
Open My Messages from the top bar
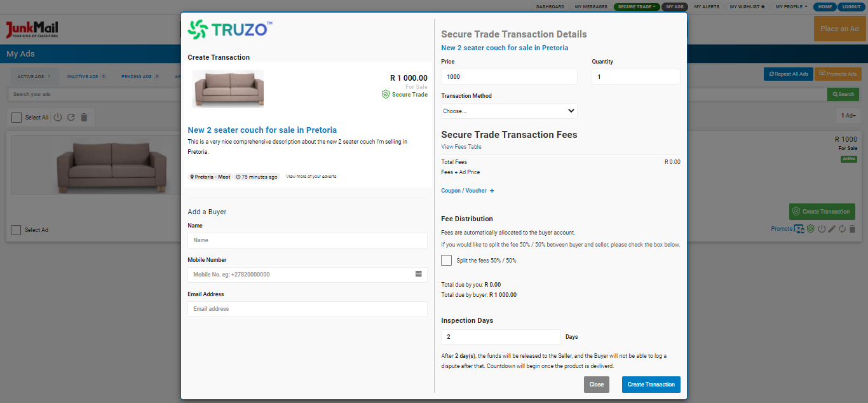click(x=590, y=7)
